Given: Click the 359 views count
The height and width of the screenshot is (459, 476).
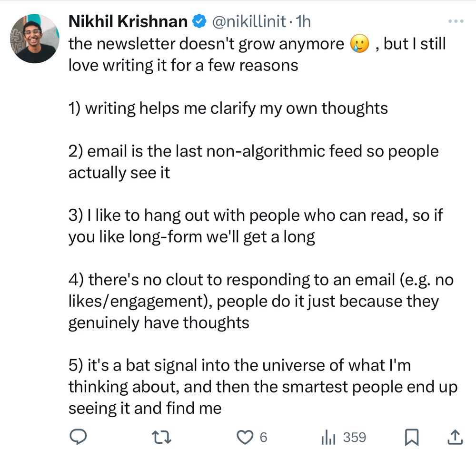Looking at the screenshot, I should pos(355,437).
